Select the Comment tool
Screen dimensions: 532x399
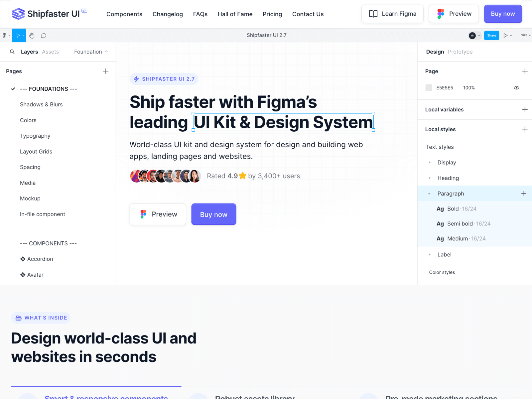click(44, 36)
